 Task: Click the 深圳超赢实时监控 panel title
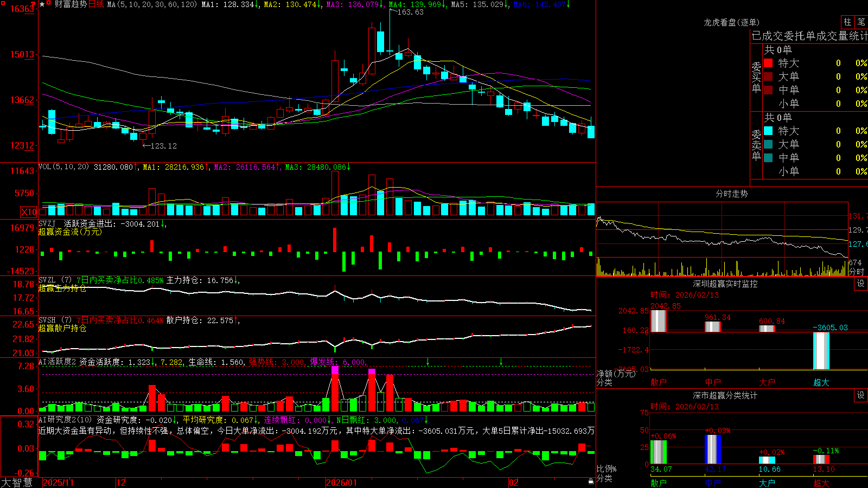pyautogui.click(x=725, y=284)
